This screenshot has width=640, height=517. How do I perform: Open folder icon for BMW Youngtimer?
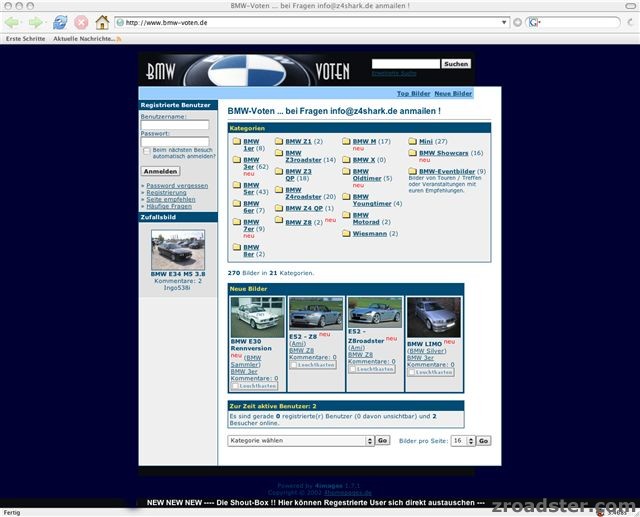tap(346, 197)
